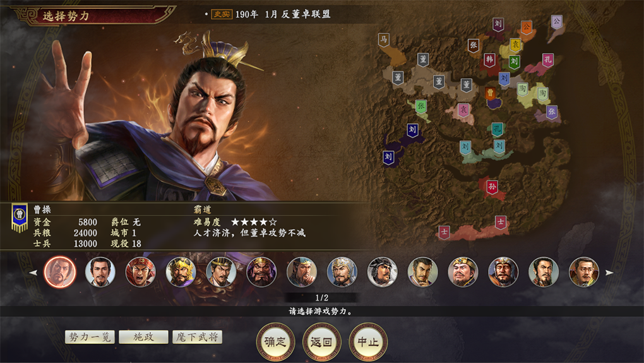The height and width of the screenshot is (363, 644).
Task: Click the 马 faction flag on the map
Action: [x=383, y=40]
